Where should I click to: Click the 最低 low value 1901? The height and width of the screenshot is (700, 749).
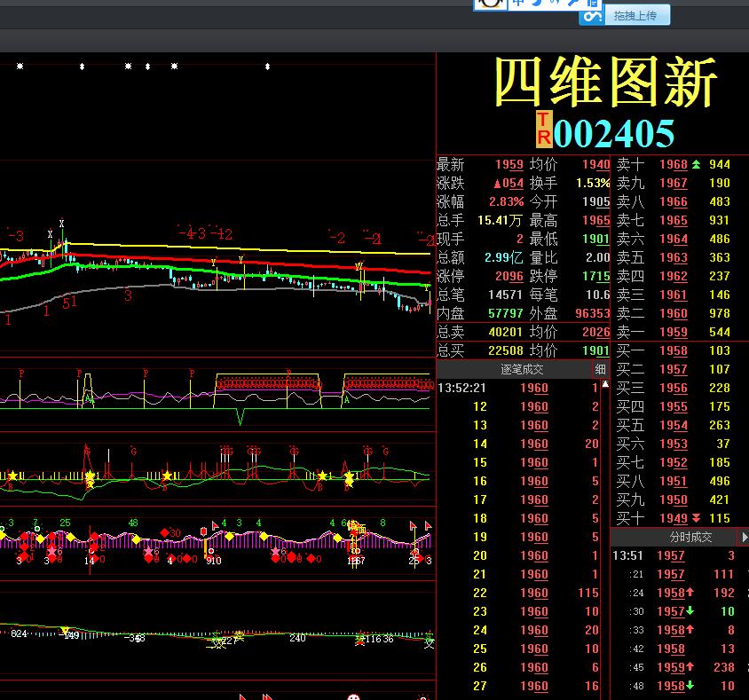(596, 240)
